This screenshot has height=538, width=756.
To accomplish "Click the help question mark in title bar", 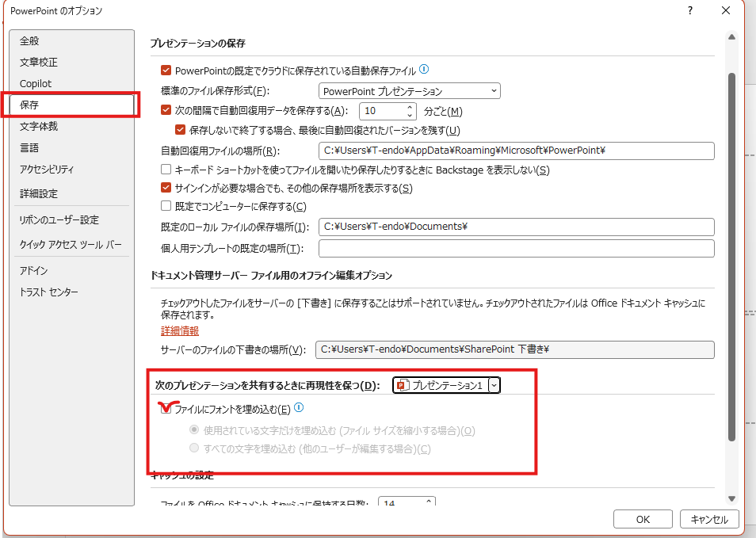I will pos(690,11).
